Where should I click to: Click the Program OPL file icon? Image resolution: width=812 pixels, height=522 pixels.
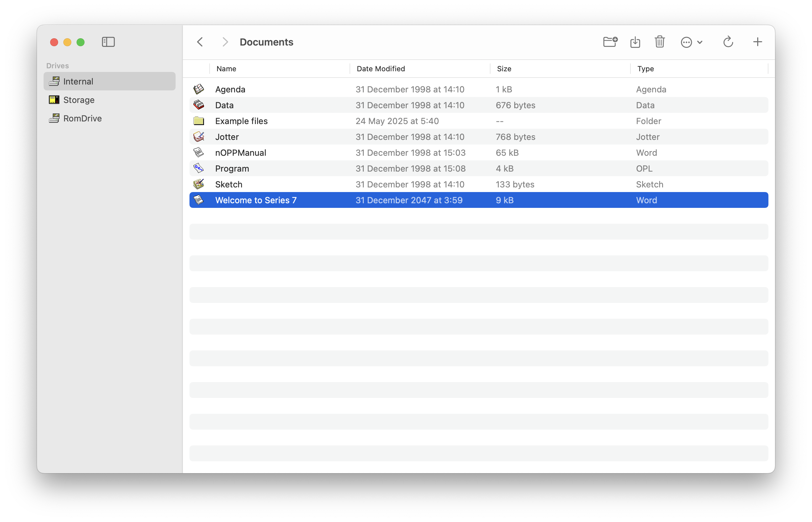[x=199, y=169]
